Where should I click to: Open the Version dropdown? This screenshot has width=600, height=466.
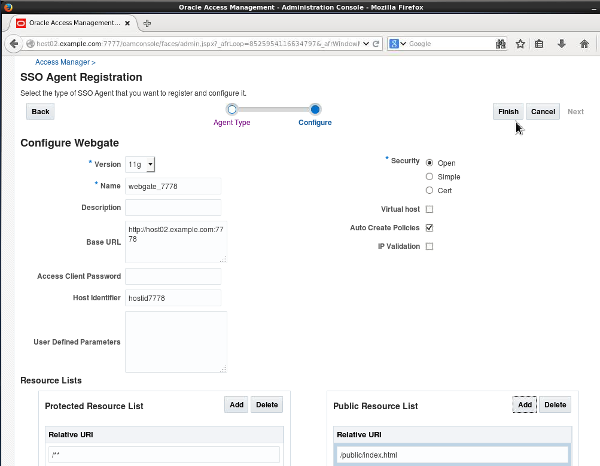(x=140, y=165)
